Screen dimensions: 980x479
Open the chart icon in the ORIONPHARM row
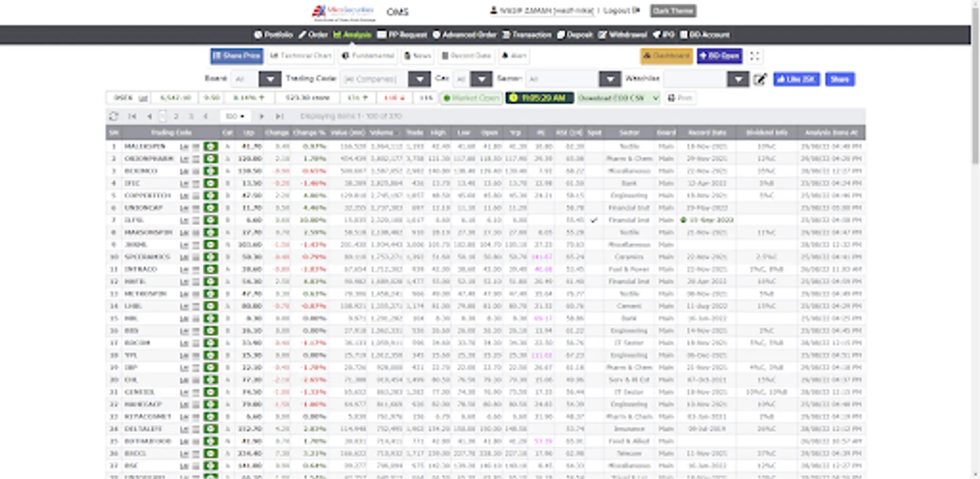coord(185,159)
